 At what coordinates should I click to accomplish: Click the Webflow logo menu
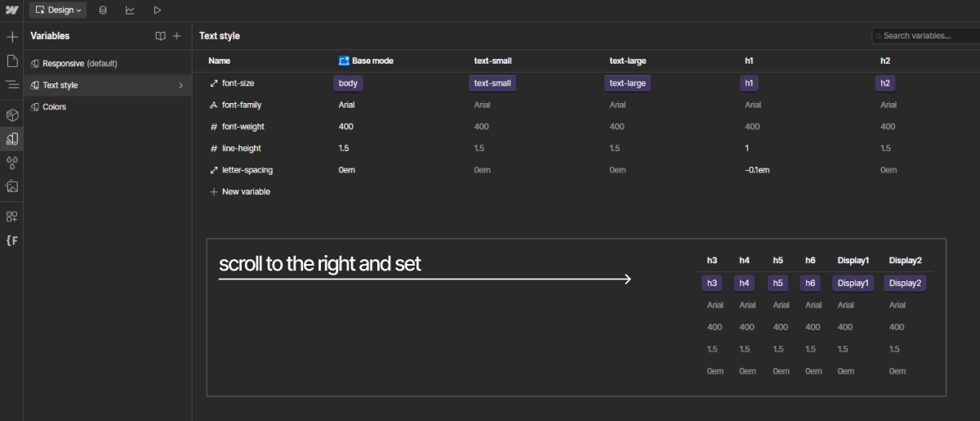pos(11,10)
